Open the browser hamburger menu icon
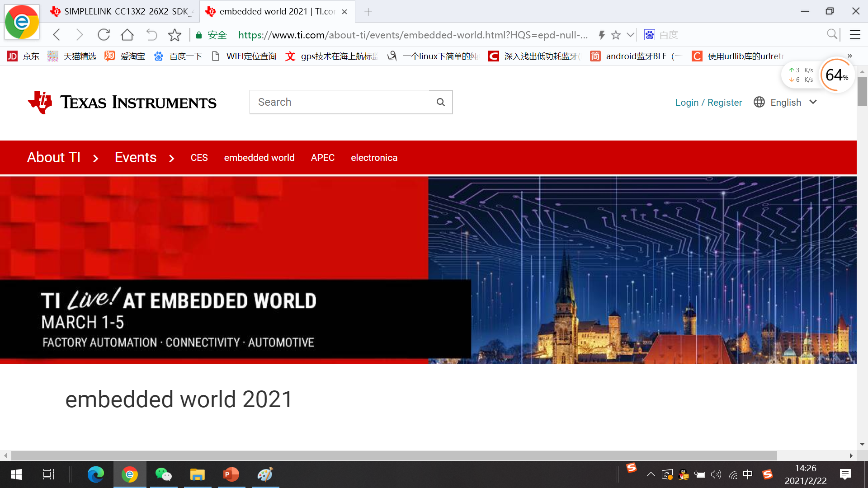 click(855, 35)
